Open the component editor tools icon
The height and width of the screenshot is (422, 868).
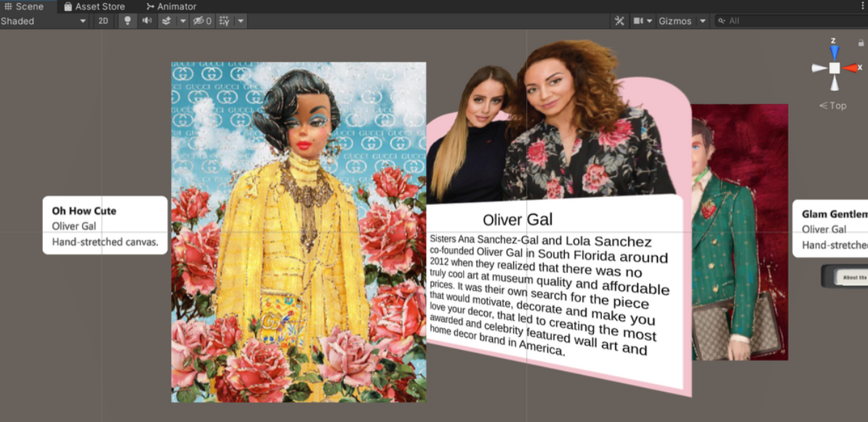(619, 21)
